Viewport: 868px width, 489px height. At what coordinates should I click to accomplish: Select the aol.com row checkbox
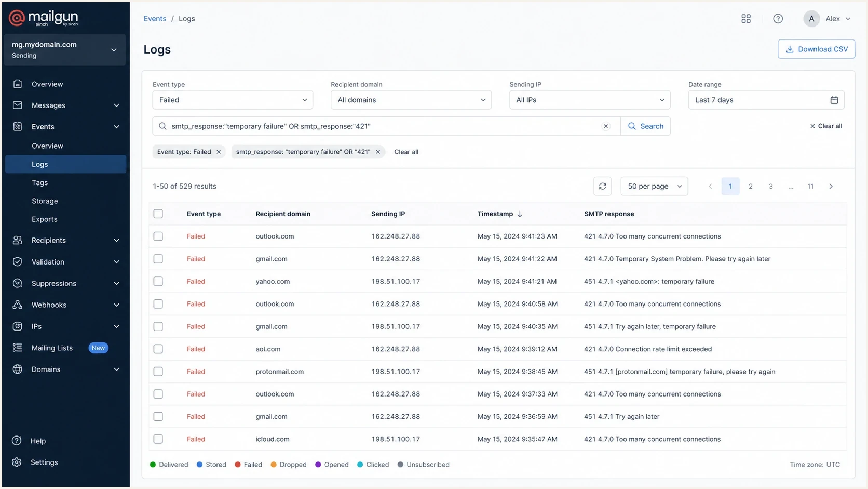coord(158,349)
